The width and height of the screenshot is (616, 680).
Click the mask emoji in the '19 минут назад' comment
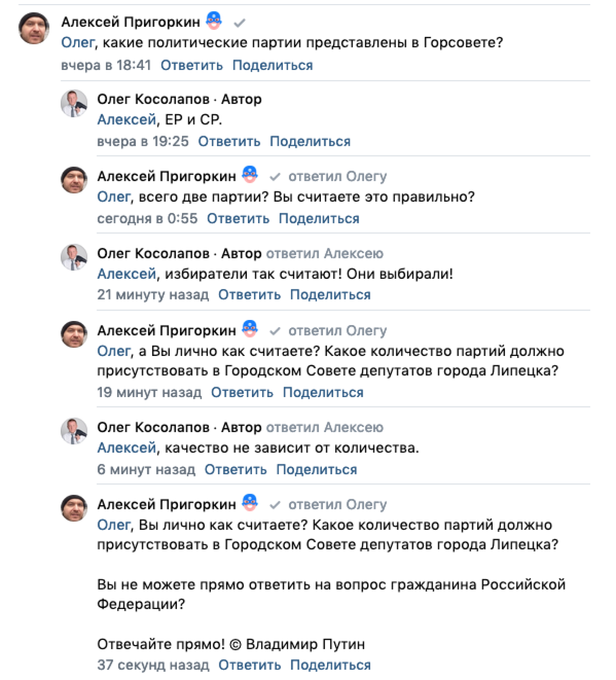[250, 329]
